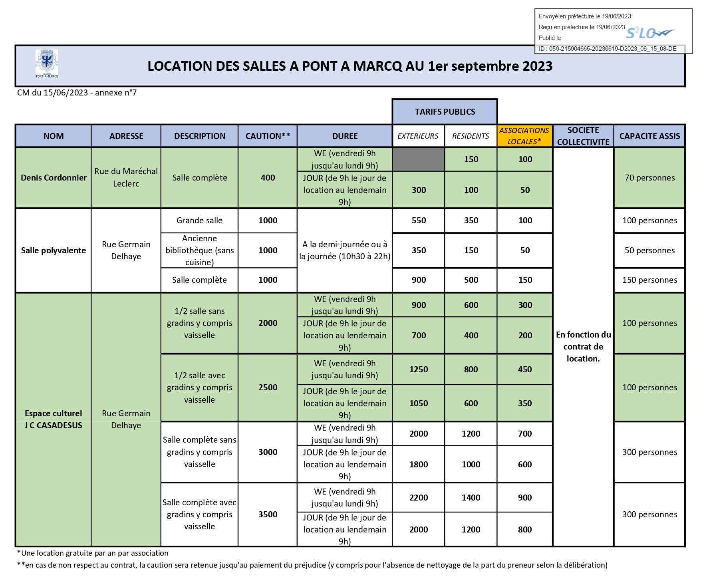701x588 pixels.
Task: Click '1/2 salle avec gradins y compris vaisselle'
Action: click(200, 387)
